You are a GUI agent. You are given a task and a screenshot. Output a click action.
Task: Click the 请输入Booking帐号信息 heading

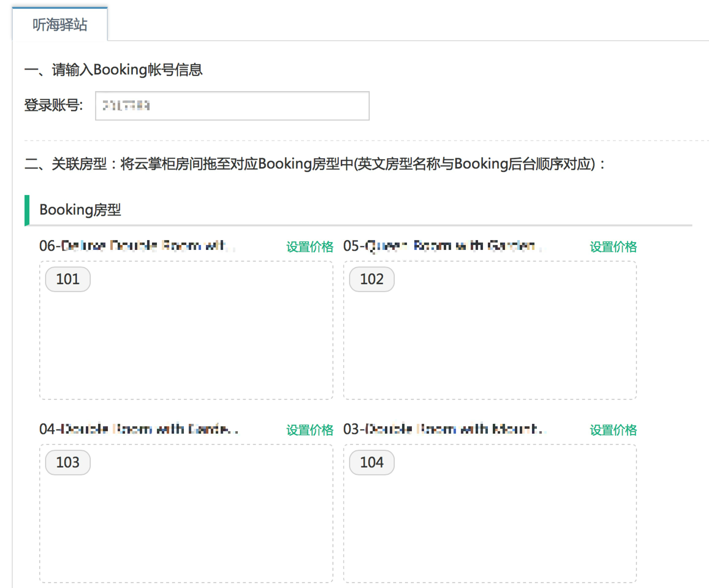tap(127, 70)
